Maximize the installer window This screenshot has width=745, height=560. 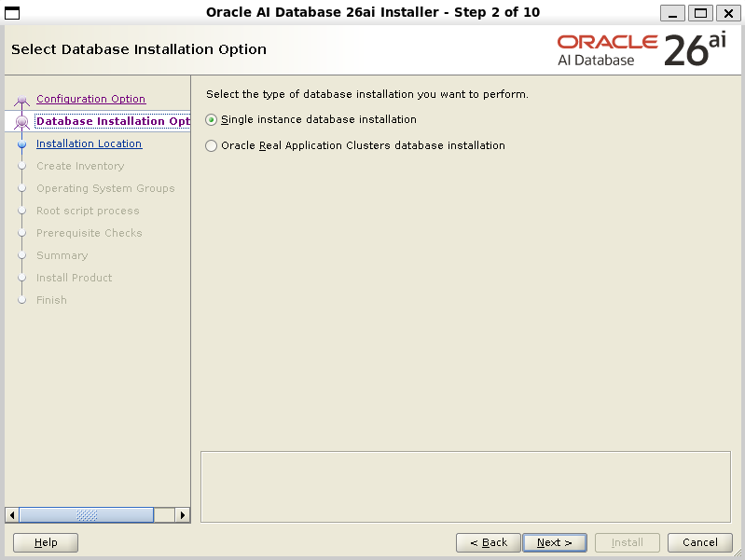pyautogui.click(x=700, y=12)
